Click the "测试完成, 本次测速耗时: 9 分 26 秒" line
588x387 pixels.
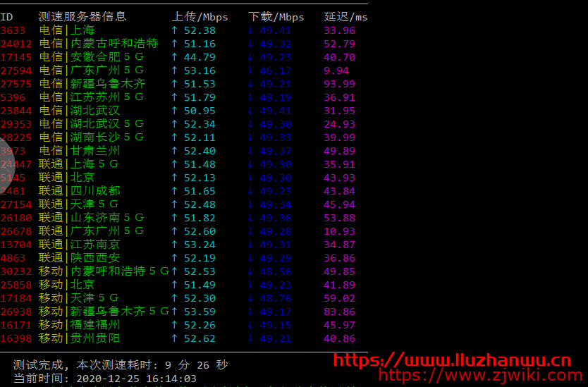coord(121,365)
